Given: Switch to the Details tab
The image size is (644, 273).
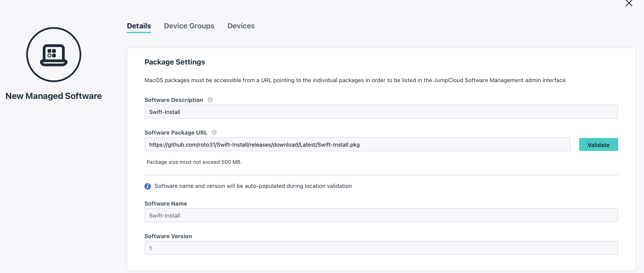Looking at the screenshot, I should pos(139,26).
